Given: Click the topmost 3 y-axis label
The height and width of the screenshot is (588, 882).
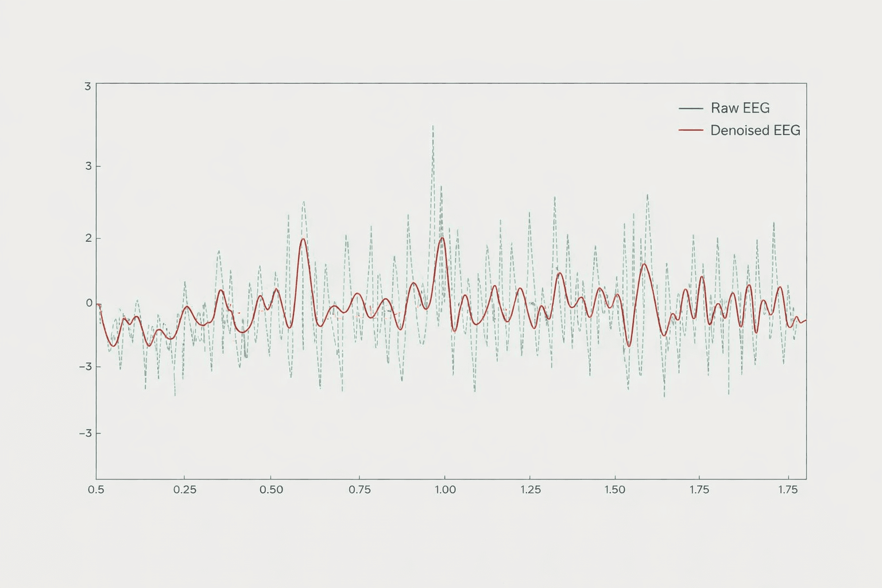Looking at the screenshot, I should [x=87, y=87].
